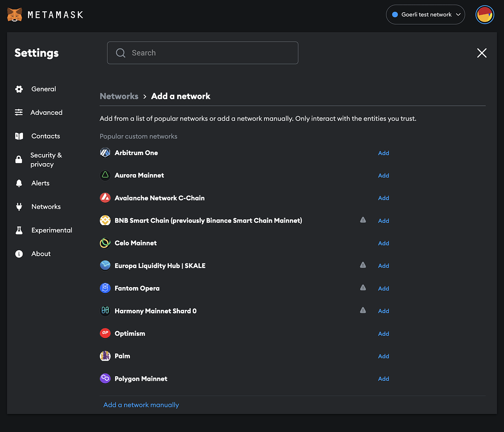Image resolution: width=504 pixels, height=432 pixels.
Task: Select the Experimental flask icon
Action: pyautogui.click(x=19, y=230)
